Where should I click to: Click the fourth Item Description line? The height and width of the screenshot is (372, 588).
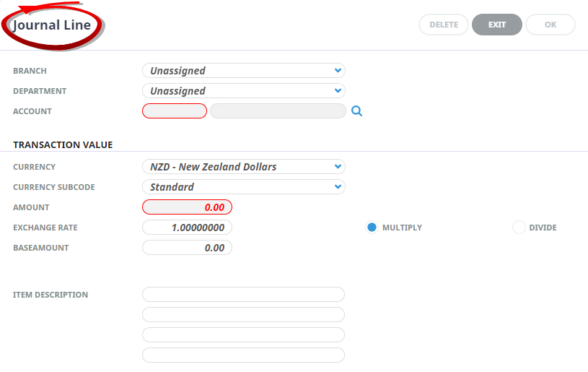243,355
